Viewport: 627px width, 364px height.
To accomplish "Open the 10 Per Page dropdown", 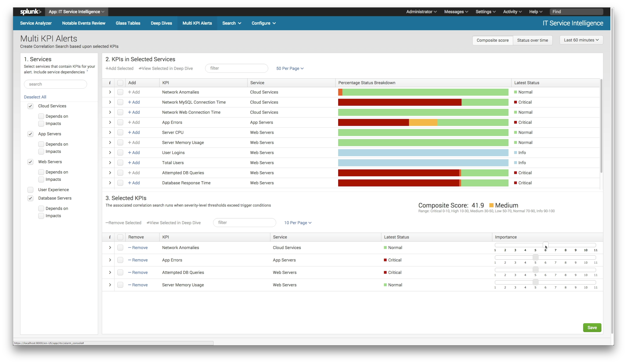I will click(298, 223).
